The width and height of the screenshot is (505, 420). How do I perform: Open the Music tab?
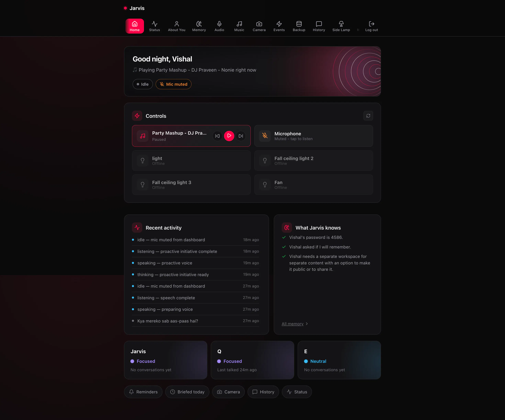[x=239, y=26]
